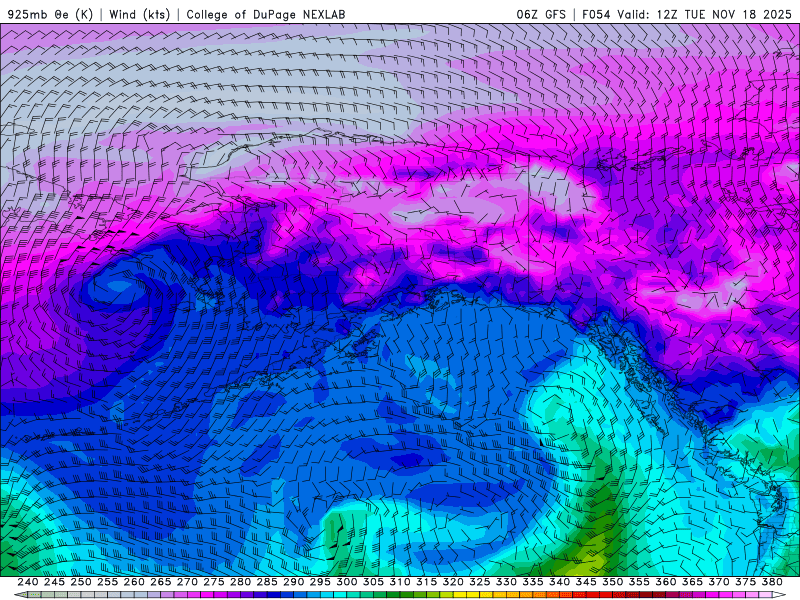Click the 355 colorbar label
Screen dimensions: 800x600
(639, 582)
